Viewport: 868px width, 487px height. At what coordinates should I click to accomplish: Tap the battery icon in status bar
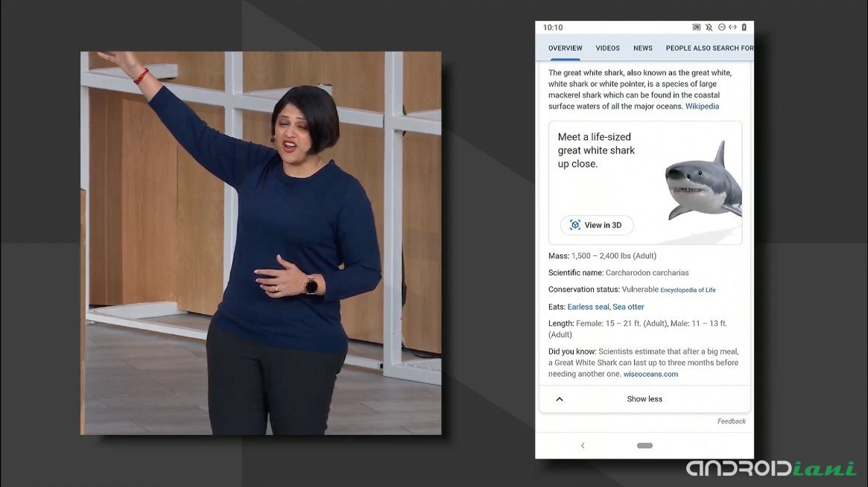click(744, 27)
